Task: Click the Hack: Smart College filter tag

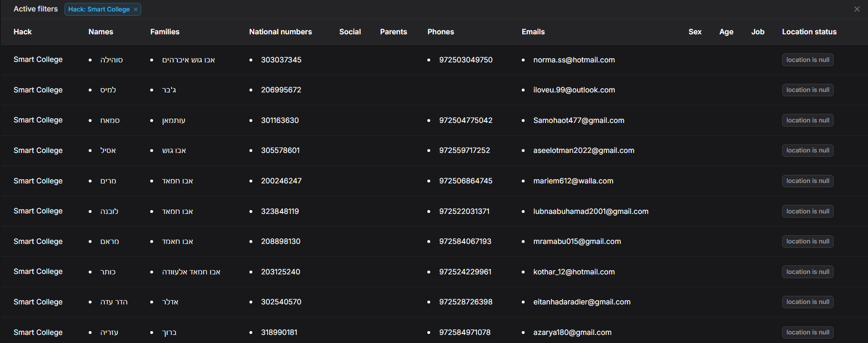Action: pyautogui.click(x=99, y=10)
